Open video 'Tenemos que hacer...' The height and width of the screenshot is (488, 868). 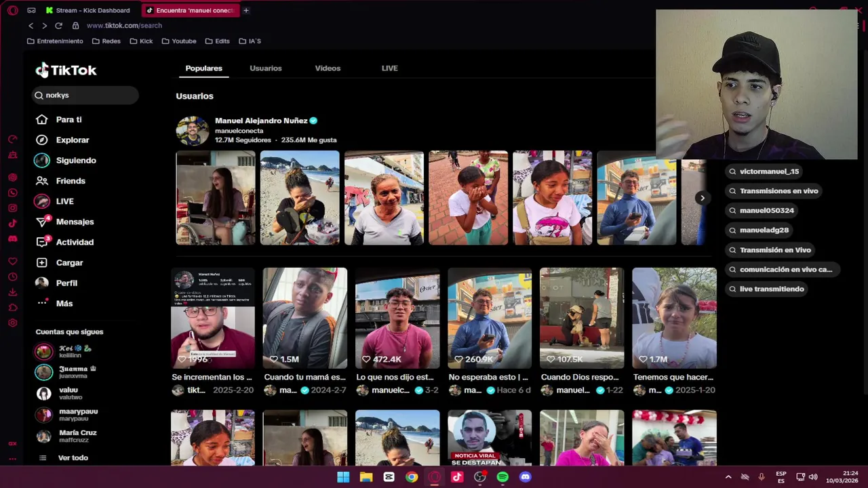tap(673, 318)
